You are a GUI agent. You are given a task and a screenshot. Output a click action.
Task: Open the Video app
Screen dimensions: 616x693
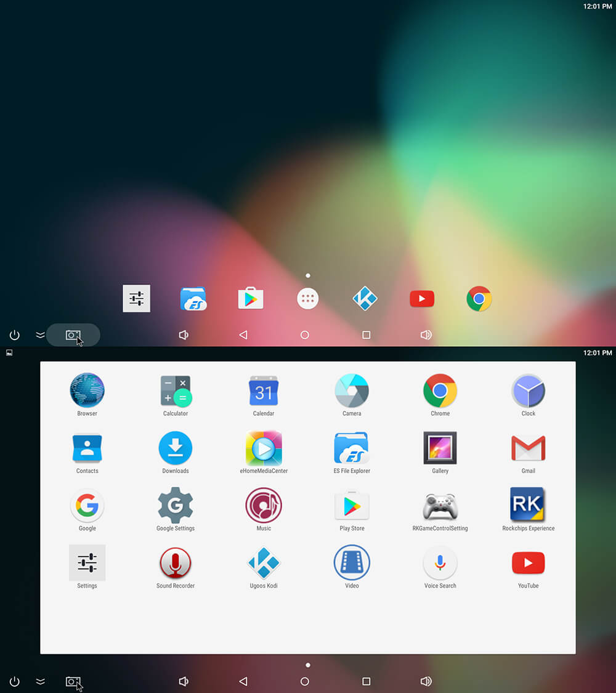click(352, 562)
